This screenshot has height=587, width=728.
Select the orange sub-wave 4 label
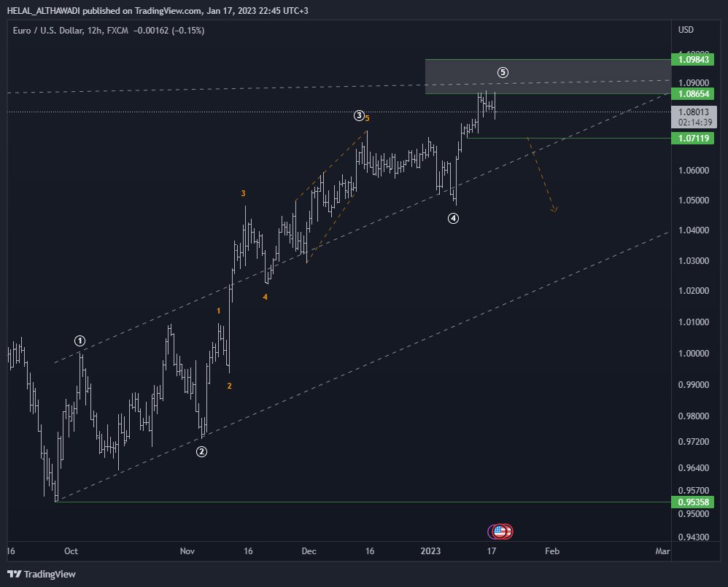coord(265,297)
